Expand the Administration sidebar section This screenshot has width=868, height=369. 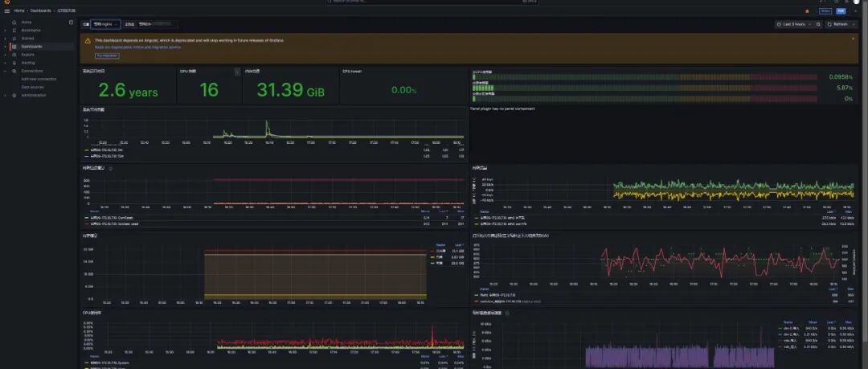[x=6, y=96]
